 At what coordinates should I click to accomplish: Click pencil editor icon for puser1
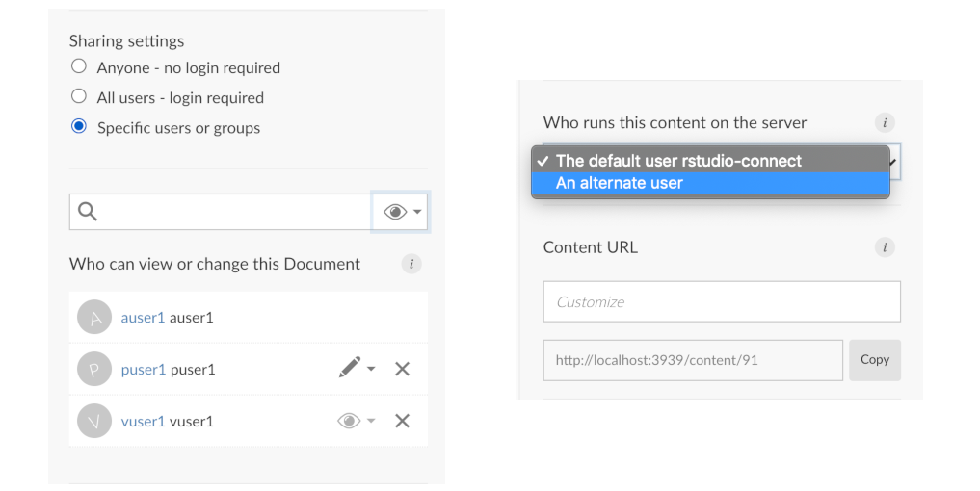(x=350, y=368)
